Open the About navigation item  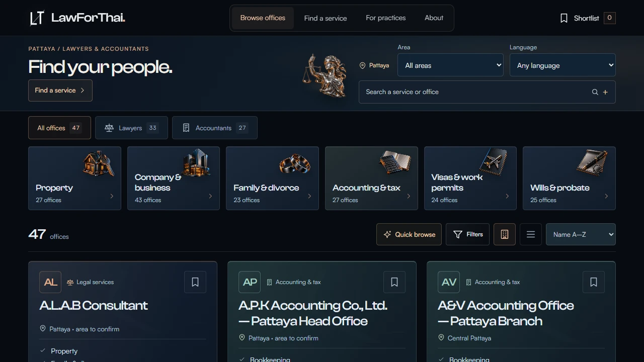click(434, 18)
